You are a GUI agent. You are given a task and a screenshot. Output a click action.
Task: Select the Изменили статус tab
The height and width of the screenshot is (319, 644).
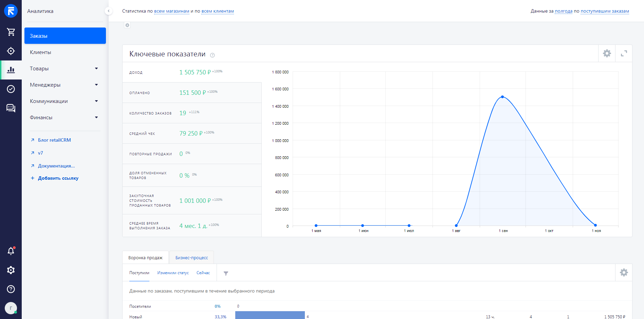[x=173, y=273]
